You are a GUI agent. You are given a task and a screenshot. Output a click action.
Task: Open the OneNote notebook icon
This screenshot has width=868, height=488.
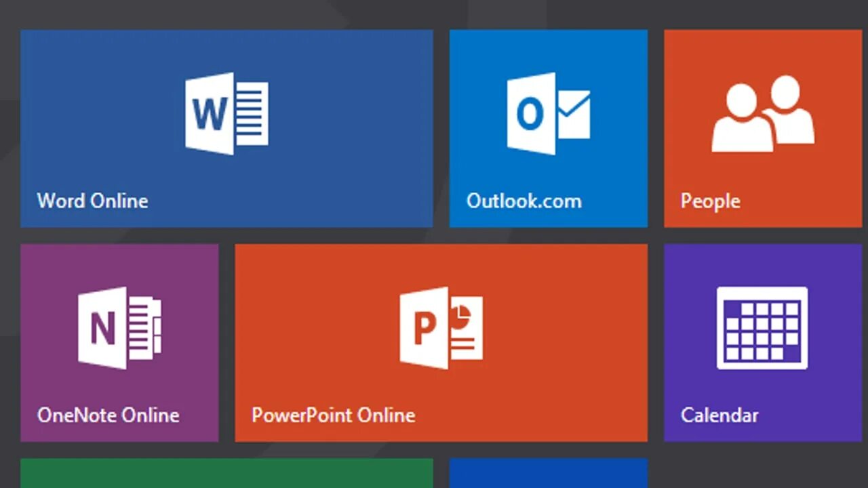pyautogui.click(x=119, y=328)
